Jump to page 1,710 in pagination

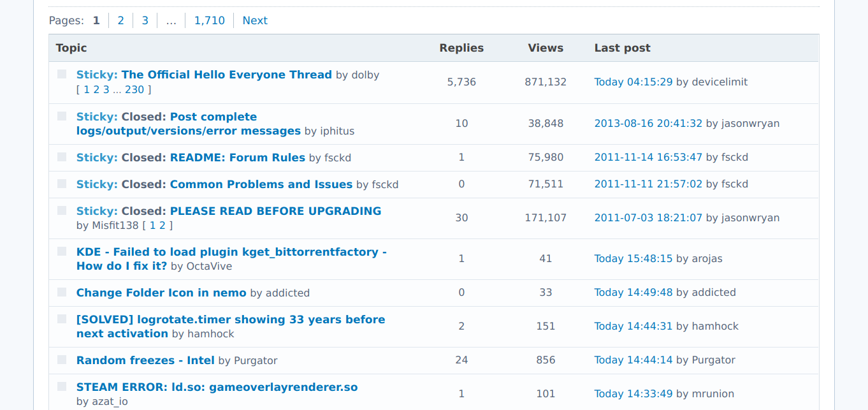[x=210, y=20]
